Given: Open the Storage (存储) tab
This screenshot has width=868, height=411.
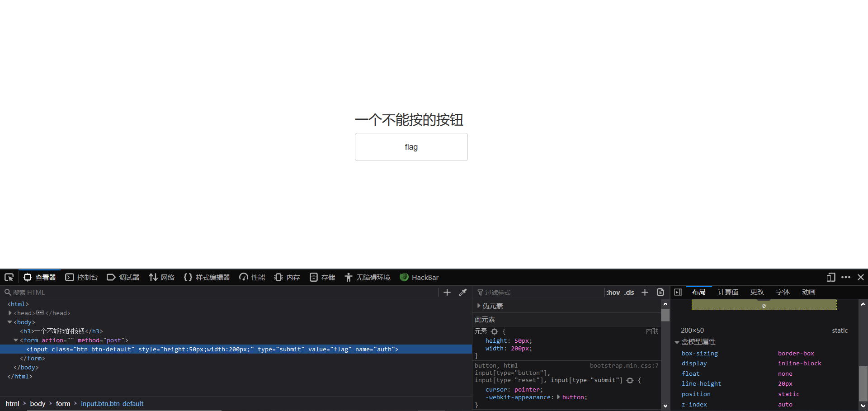Looking at the screenshot, I should coord(322,277).
